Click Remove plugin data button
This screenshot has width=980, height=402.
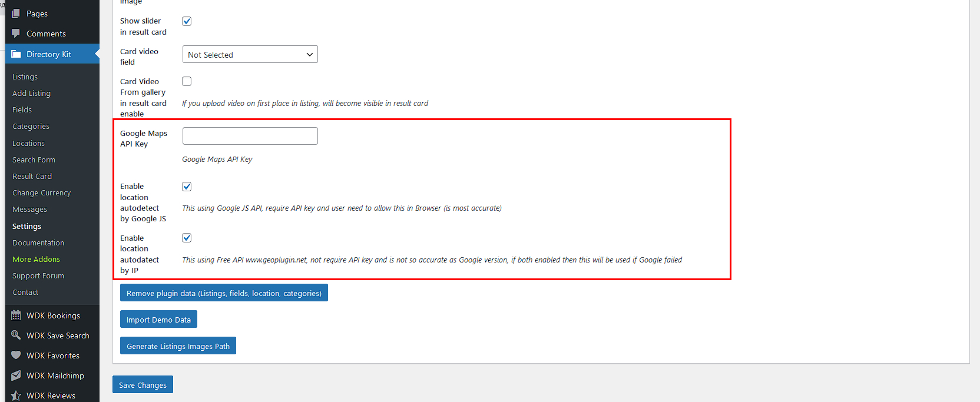click(x=224, y=293)
